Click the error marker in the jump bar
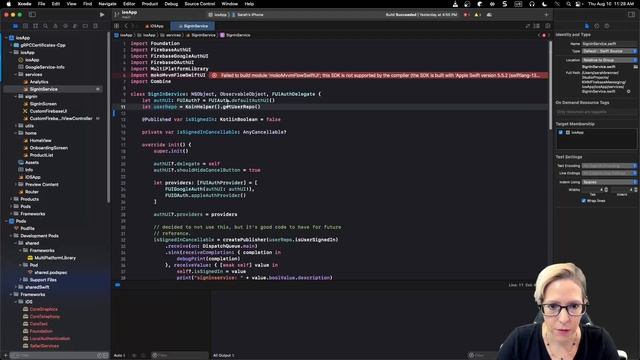 coord(544,36)
